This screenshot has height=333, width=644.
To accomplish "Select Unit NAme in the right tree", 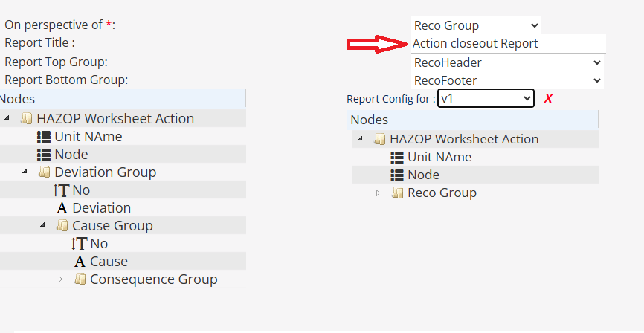I will (439, 158).
